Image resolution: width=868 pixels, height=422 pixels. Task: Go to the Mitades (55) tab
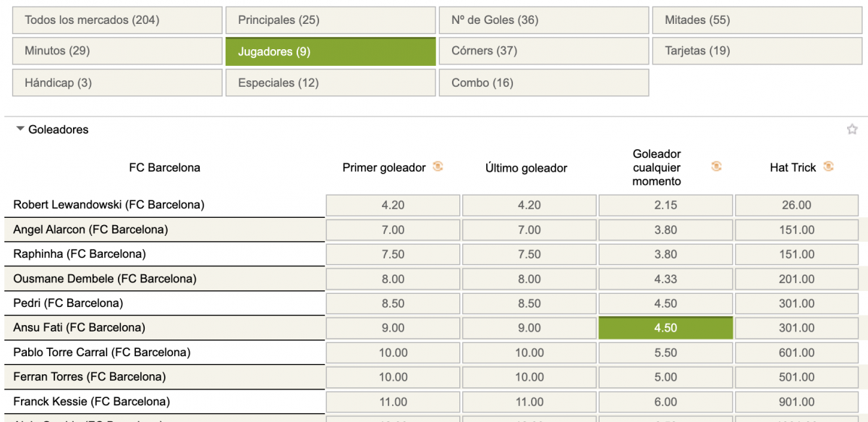click(x=757, y=20)
